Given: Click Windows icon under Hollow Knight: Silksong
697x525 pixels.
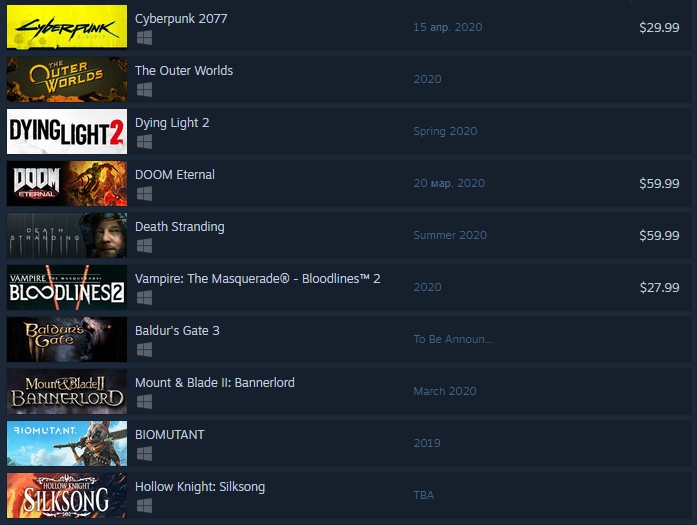Looking at the screenshot, I should (144, 506).
